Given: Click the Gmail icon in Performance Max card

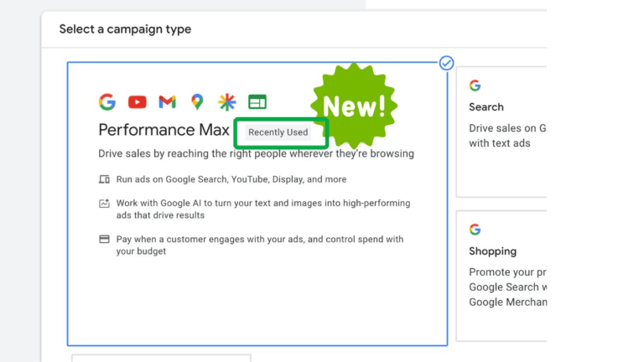Looking at the screenshot, I should coord(167,101).
